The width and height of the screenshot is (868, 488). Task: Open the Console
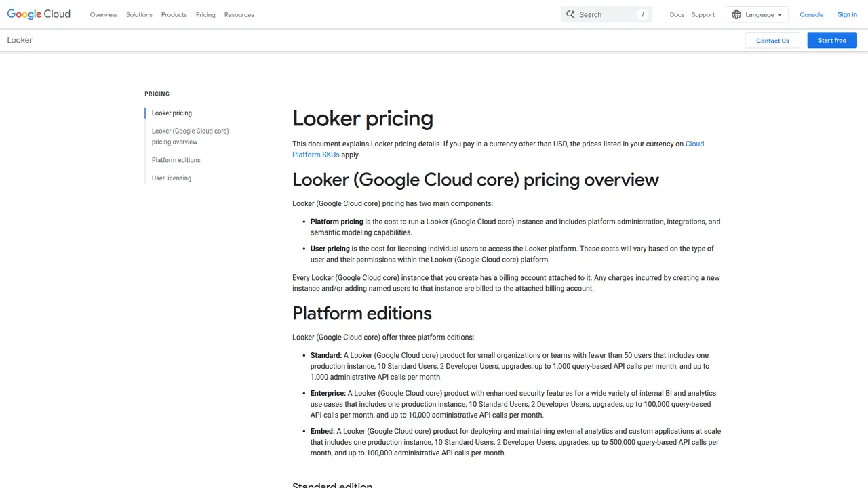tap(812, 14)
